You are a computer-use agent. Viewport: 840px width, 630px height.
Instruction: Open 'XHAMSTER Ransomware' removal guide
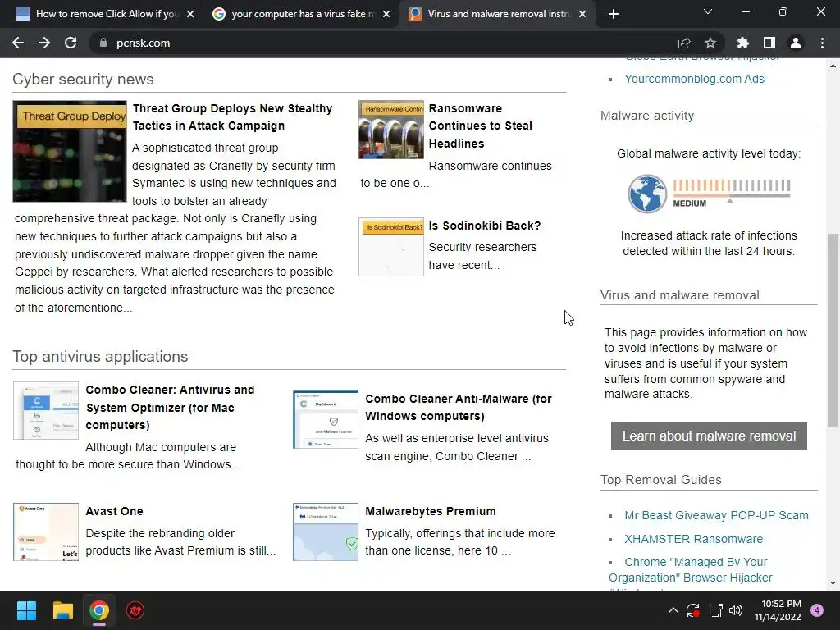click(693, 539)
